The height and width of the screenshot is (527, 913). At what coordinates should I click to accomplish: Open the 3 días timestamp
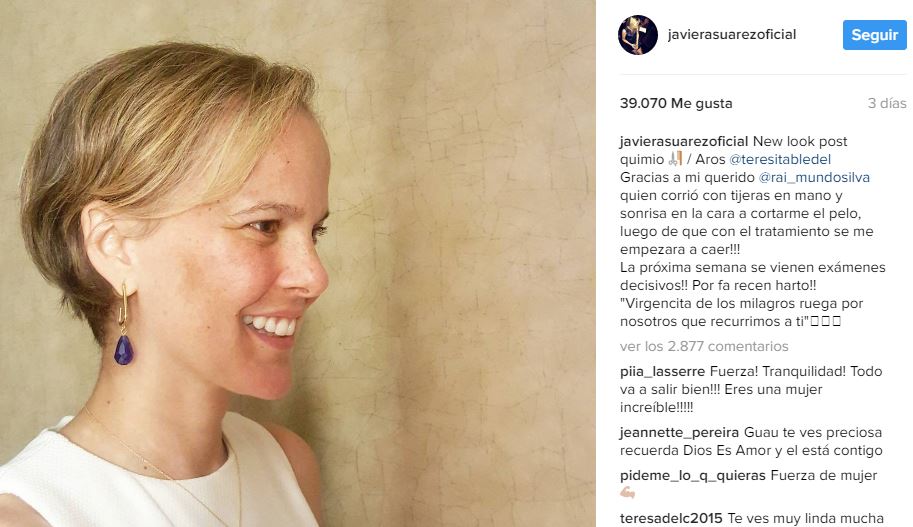pyautogui.click(x=887, y=103)
